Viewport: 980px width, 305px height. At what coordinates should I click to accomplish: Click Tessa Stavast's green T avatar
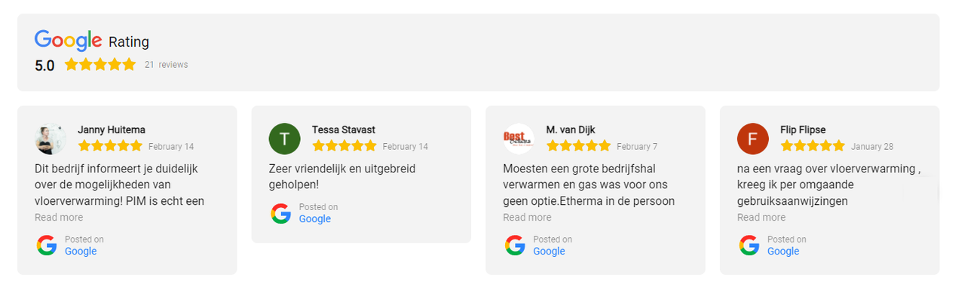pyautogui.click(x=284, y=139)
